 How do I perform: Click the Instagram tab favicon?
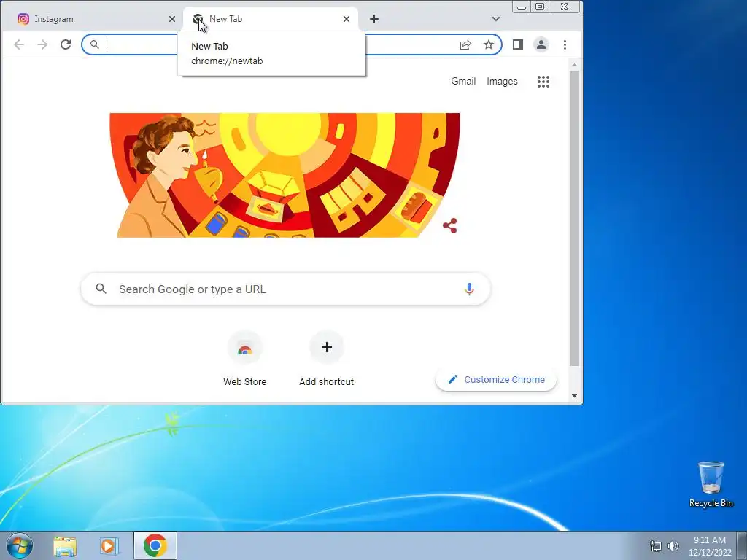click(x=23, y=19)
